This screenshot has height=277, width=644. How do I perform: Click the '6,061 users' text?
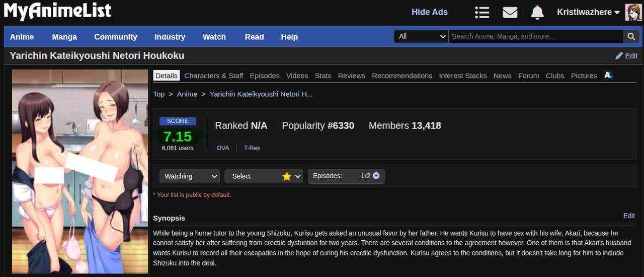[178, 148]
